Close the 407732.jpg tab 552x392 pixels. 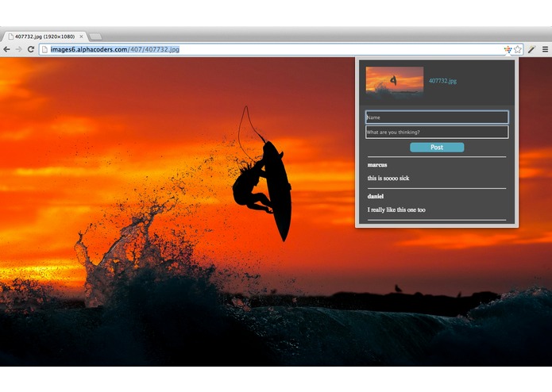coord(81,37)
